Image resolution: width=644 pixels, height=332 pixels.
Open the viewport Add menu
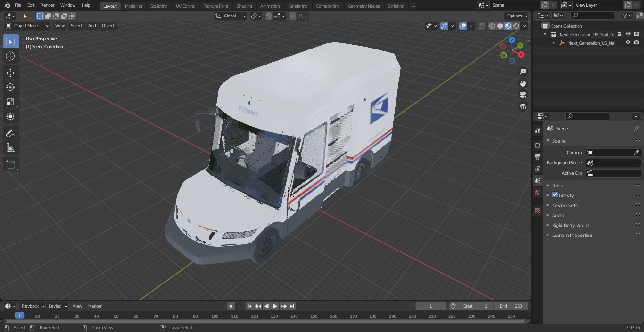[x=92, y=26]
